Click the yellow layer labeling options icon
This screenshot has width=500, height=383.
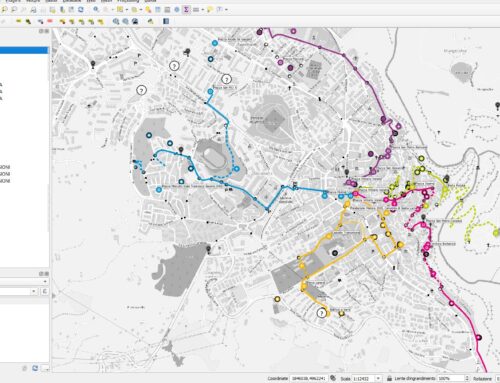[19, 21]
